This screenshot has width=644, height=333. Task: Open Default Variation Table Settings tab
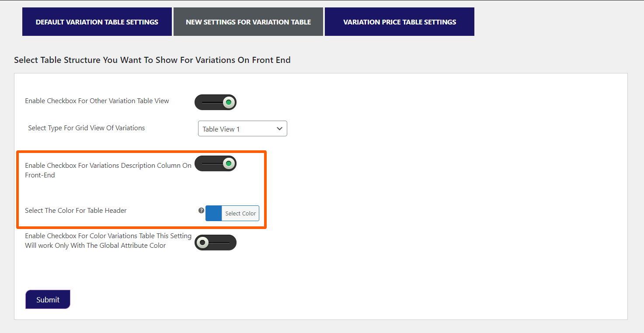97,22
